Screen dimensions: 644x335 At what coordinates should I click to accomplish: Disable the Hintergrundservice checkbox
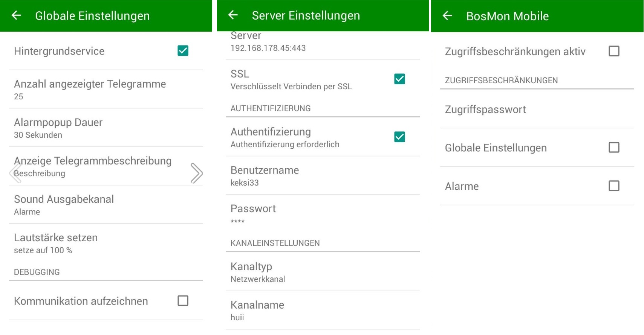[183, 51]
